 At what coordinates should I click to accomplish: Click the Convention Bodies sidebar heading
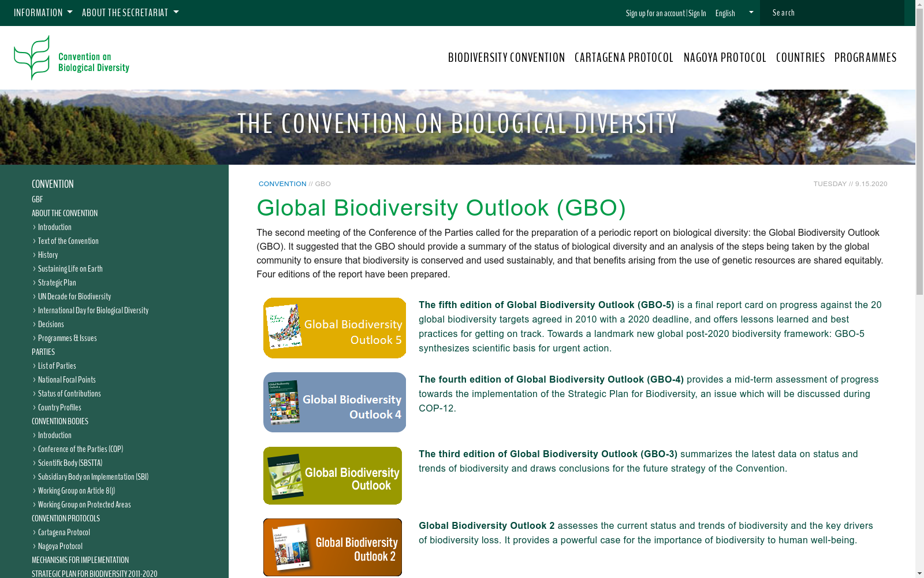(x=60, y=421)
